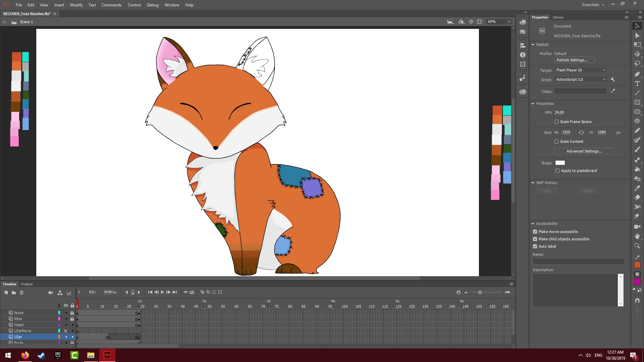Select the Zoom magnifier tool

(637, 246)
